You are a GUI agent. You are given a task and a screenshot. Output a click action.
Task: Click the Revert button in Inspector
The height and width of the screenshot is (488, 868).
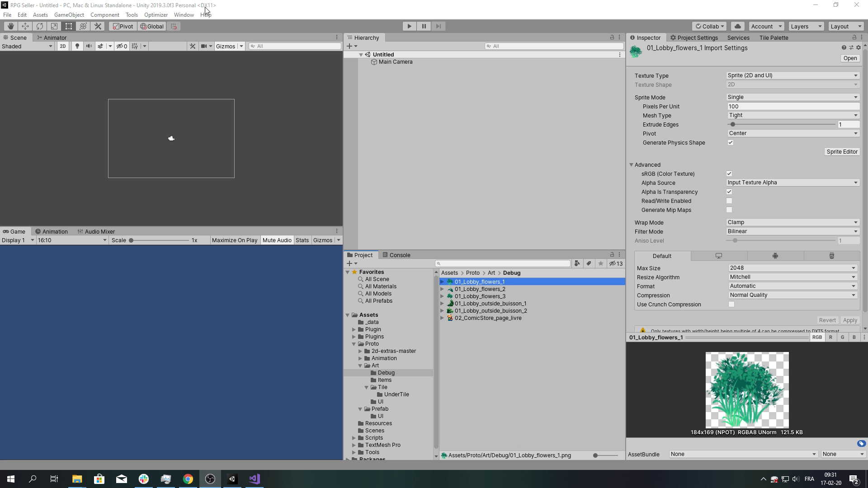[x=828, y=320]
